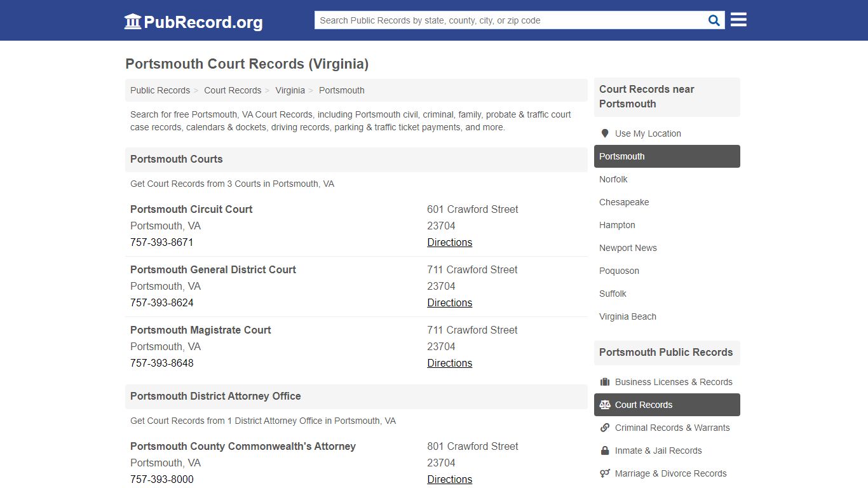868x488 pixels.
Task: Click the Portsmouth Courts section header
Action: point(356,159)
